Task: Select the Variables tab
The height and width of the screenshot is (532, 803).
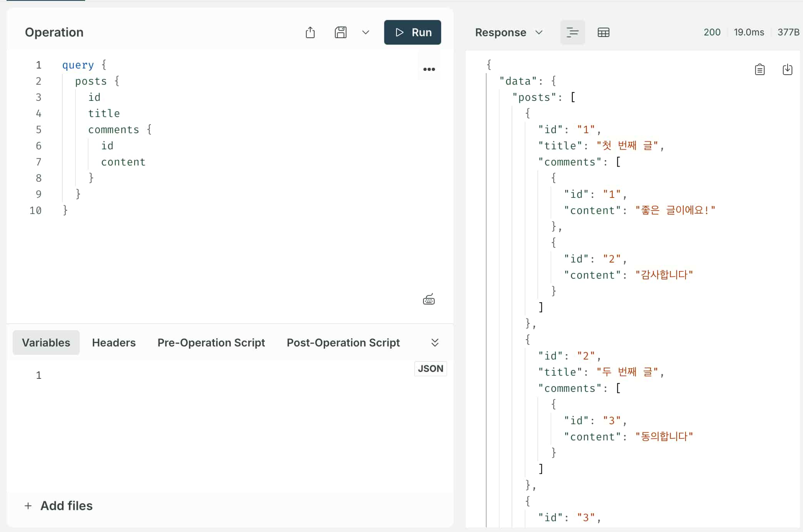Action: (46, 343)
